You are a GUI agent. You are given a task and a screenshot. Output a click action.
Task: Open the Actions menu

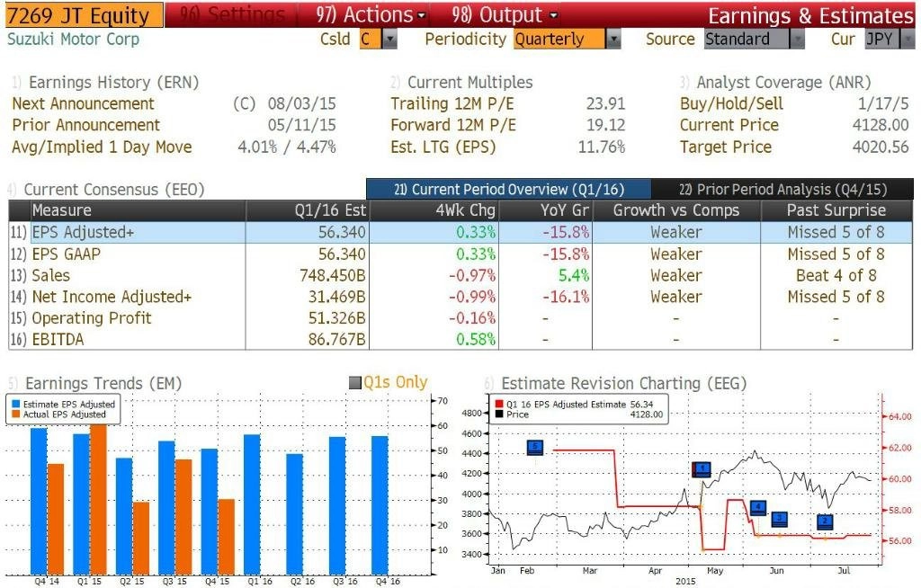[x=370, y=14]
